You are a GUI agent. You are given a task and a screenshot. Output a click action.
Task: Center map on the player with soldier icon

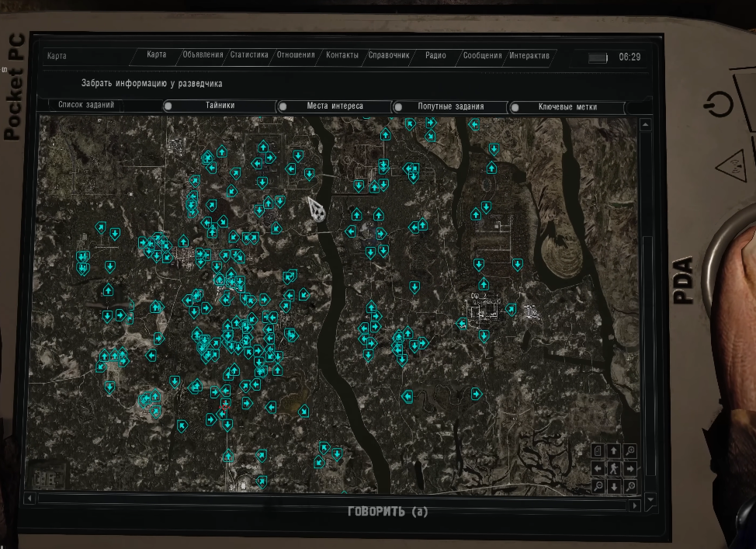pyautogui.click(x=613, y=468)
